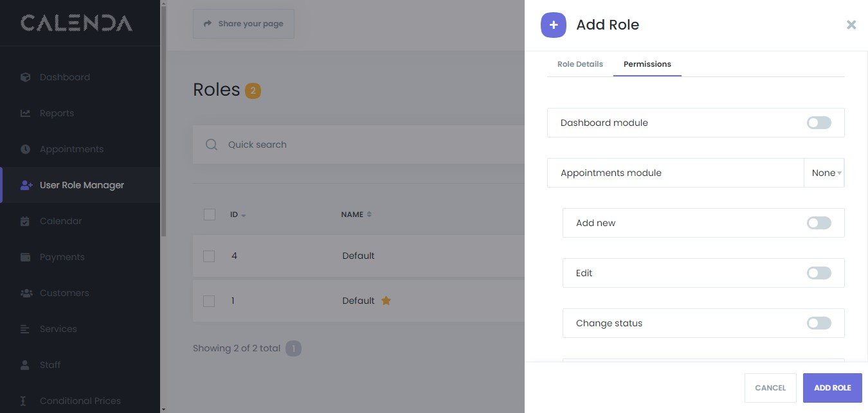Check the checkbox for role ID 4
Screen dimensions: 868x413
pyautogui.click(x=209, y=256)
